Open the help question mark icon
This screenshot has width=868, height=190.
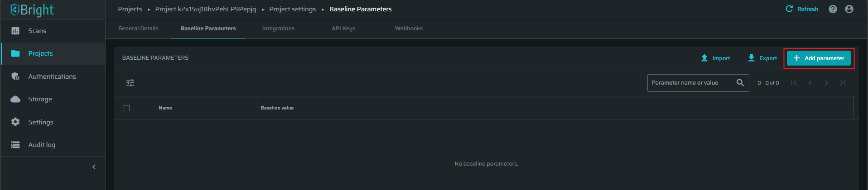coord(833,9)
